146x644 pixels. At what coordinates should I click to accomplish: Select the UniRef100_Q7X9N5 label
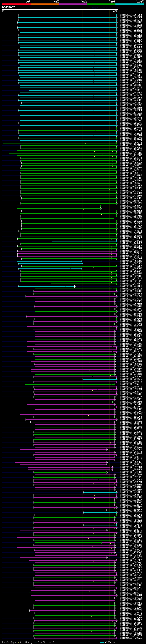[x=131, y=37]
